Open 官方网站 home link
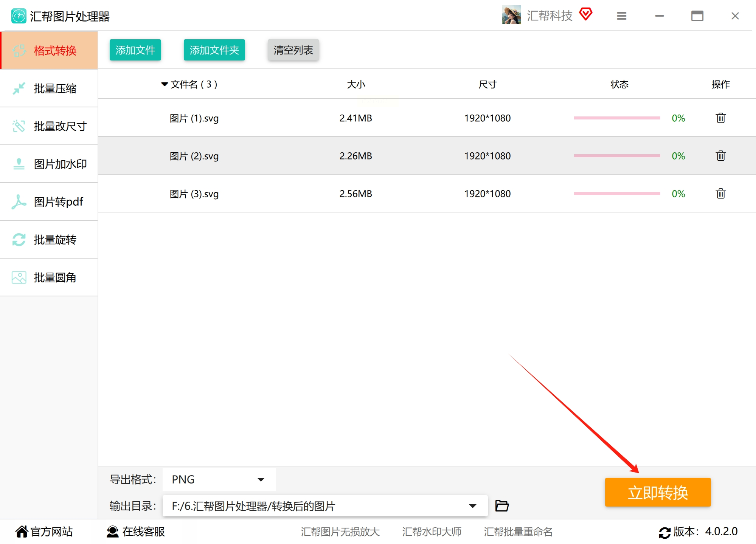756x544 pixels. point(44,532)
